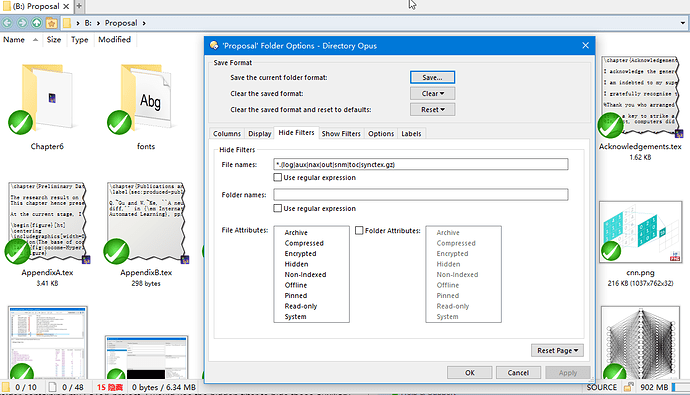Screen dimensions: 690x395
Task: Open the Options tab
Action: pos(381,134)
